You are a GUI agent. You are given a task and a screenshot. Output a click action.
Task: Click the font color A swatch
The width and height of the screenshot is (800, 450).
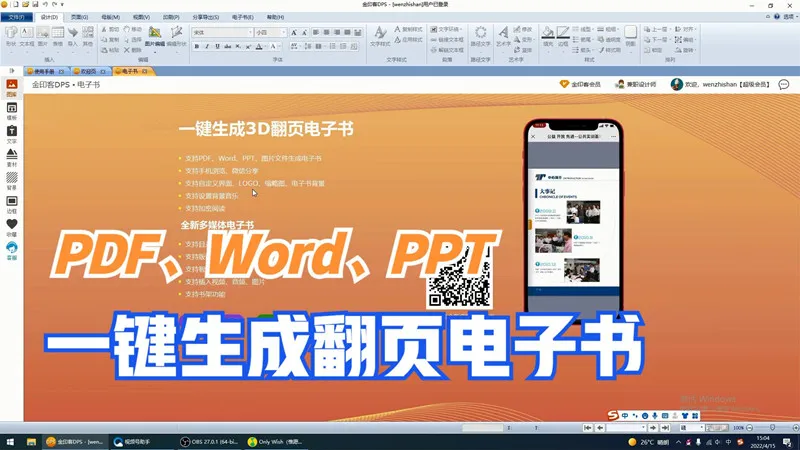tap(259, 46)
